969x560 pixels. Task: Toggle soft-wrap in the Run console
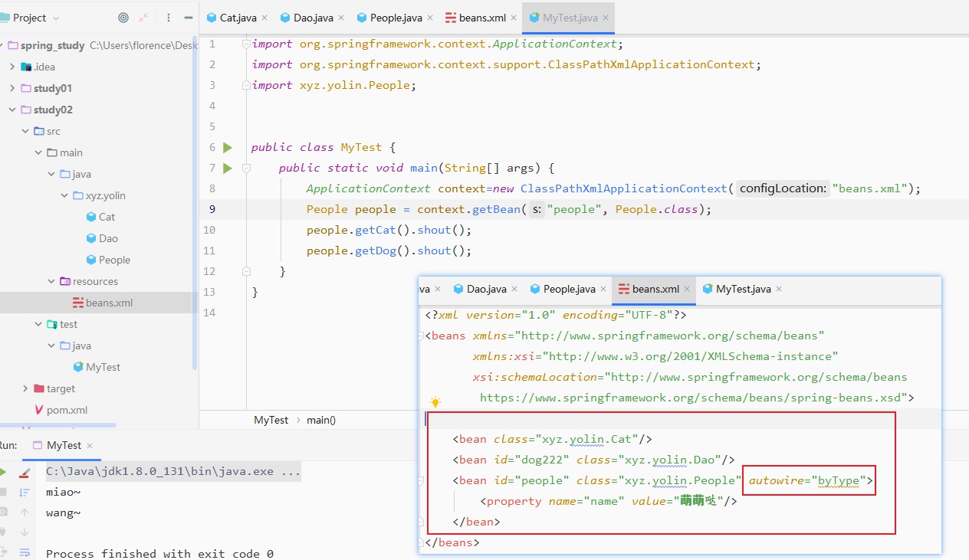[25, 552]
